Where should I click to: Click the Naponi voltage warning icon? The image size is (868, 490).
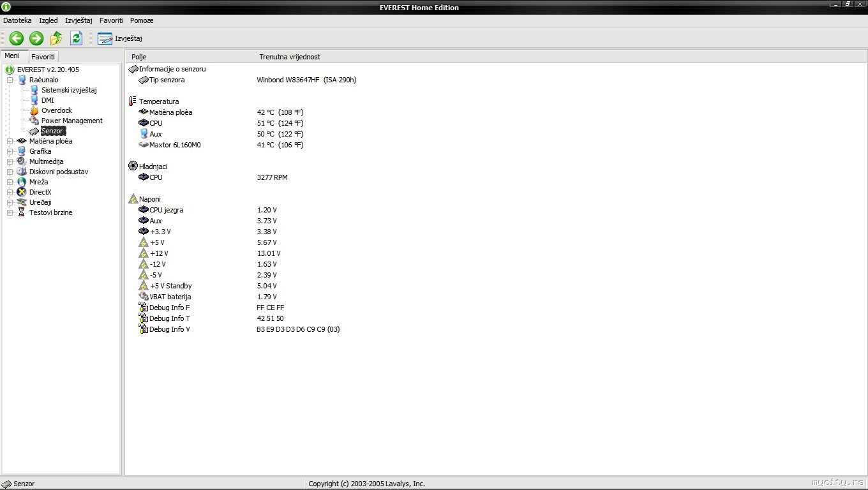point(133,199)
